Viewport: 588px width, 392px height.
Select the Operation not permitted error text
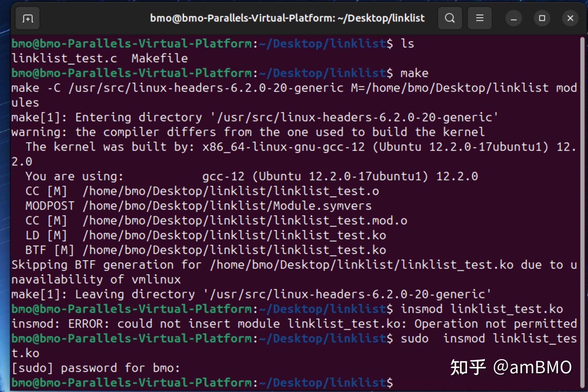tap(496, 323)
